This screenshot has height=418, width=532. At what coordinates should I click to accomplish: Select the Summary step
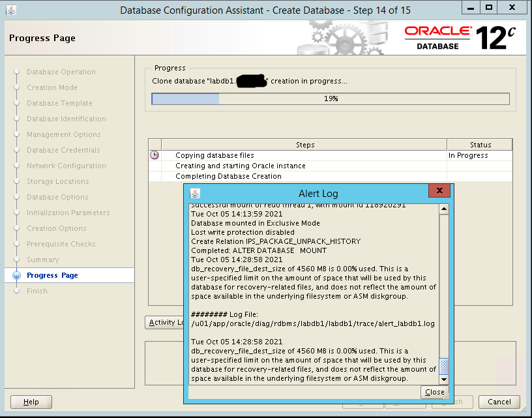pyautogui.click(x=43, y=260)
